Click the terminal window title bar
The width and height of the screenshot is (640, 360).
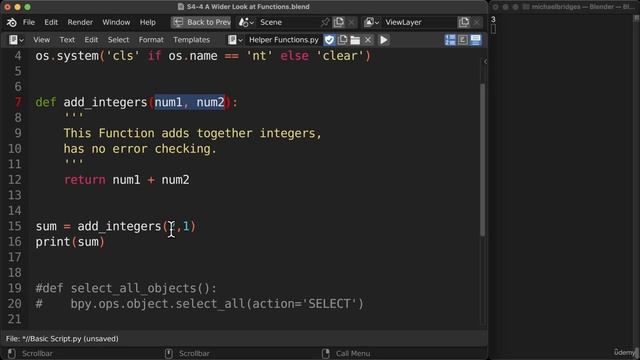(565, 7)
